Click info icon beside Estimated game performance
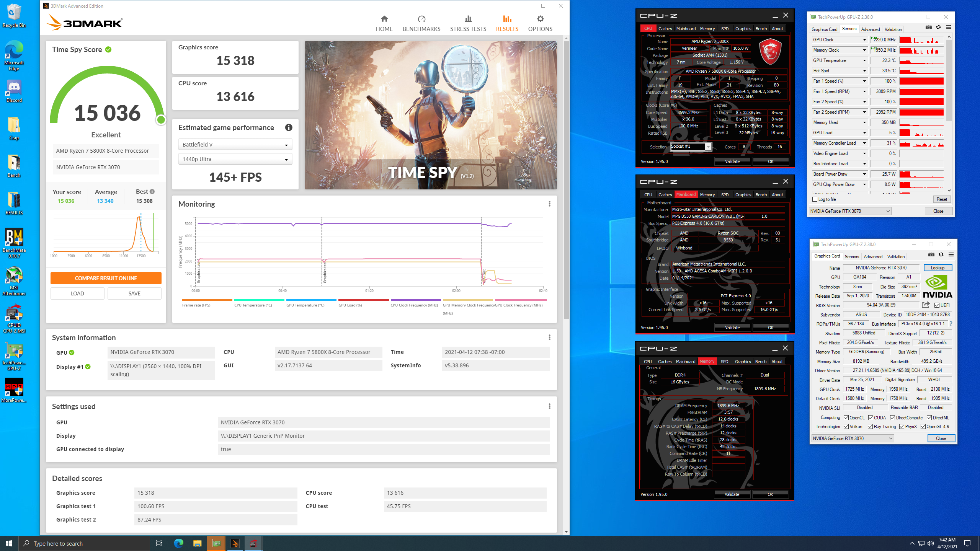 tap(289, 127)
